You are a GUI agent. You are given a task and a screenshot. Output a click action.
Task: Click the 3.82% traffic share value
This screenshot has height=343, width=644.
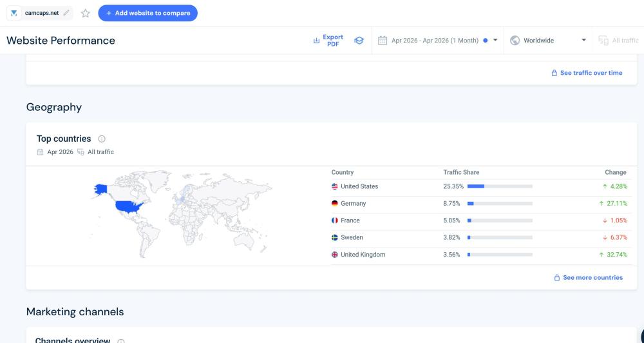[x=452, y=238]
